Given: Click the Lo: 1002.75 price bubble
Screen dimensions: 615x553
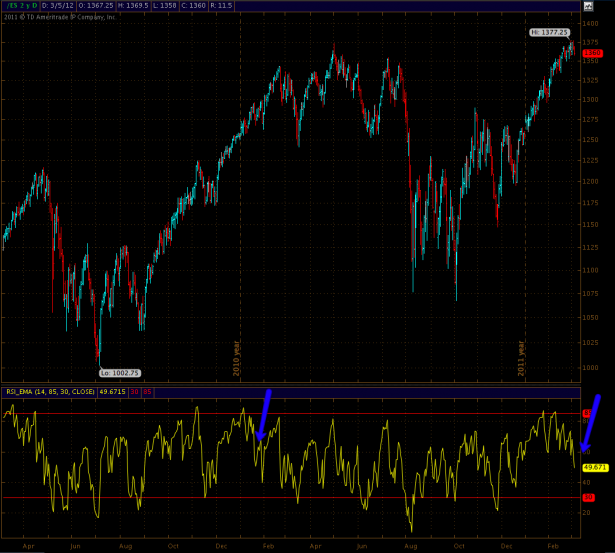Looking at the screenshot, I should click(x=120, y=373).
